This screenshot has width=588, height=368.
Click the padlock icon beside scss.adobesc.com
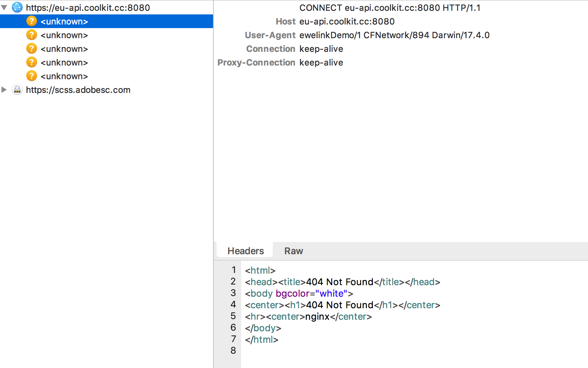(x=17, y=90)
